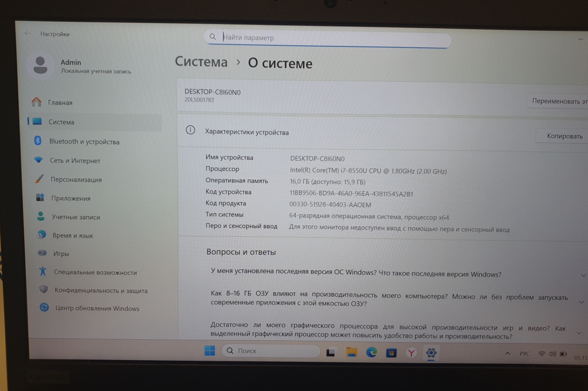Select Учетные записи in the sidebar
The height and width of the screenshot is (391, 588).
pyautogui.click(x=76, y=217)
